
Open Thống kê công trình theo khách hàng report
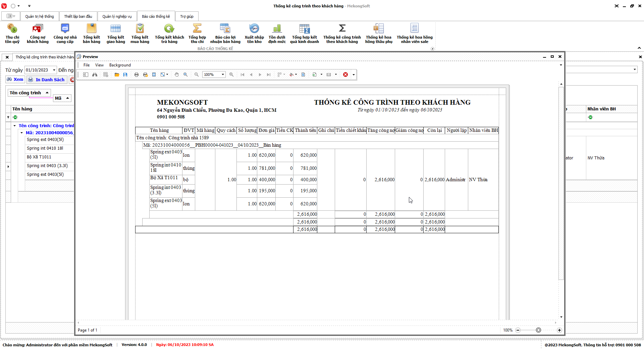tap(342, 34)
